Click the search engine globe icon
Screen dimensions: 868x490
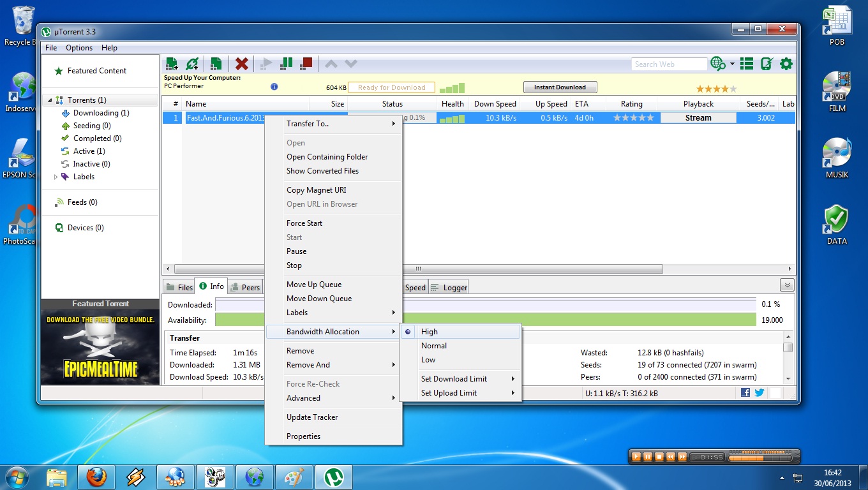pos(718,64)
